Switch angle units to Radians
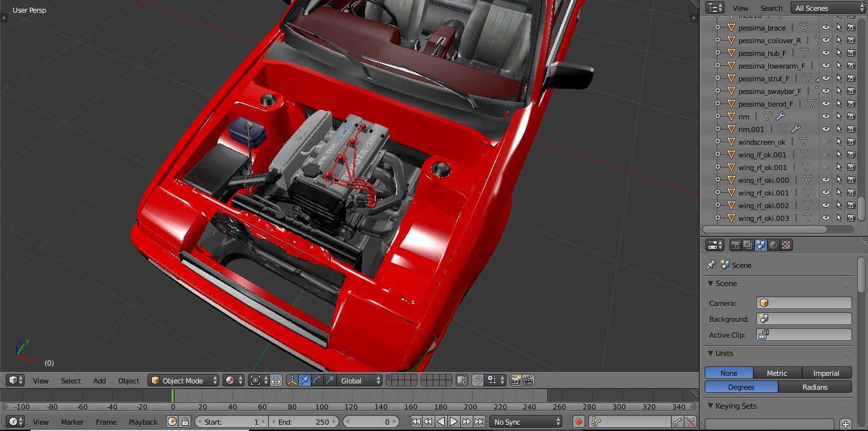The image size is (868, 431). coord(815,387)
